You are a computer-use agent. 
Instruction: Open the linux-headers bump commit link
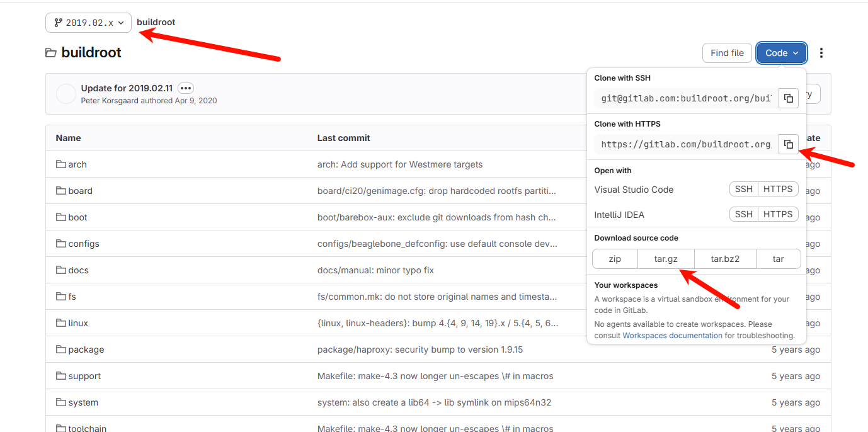click(438, 323)
